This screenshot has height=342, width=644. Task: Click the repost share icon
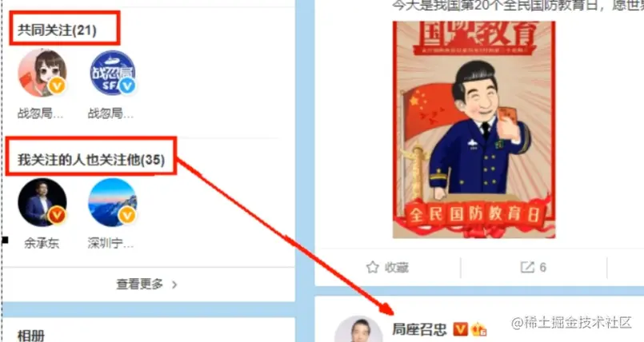click(x=527, y=268)
